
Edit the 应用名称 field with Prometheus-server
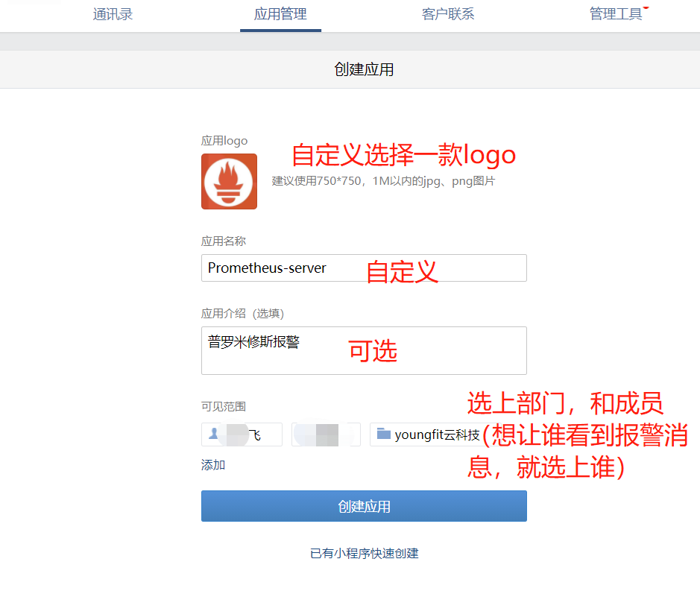click(364, 268)
